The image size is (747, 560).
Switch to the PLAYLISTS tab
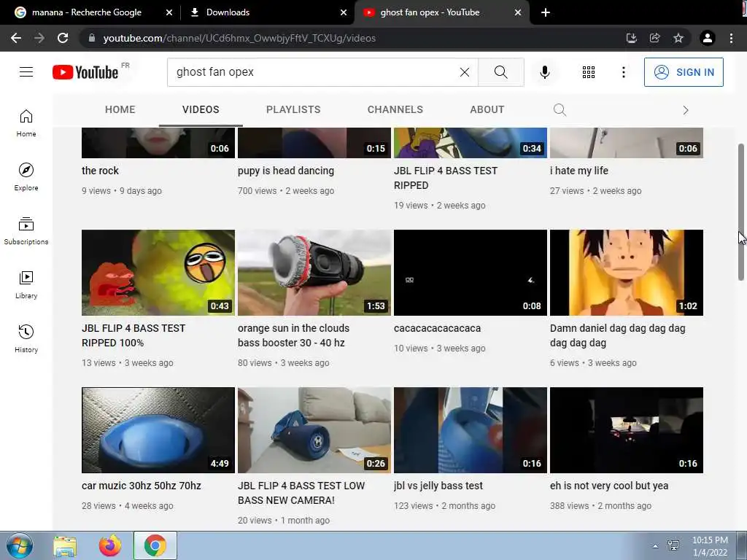pos(293,109)
